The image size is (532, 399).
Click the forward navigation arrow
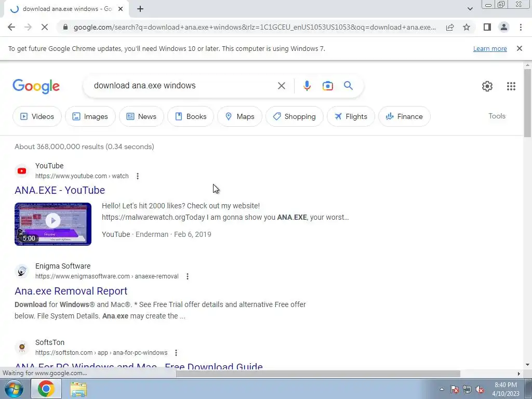coord(28,27)
